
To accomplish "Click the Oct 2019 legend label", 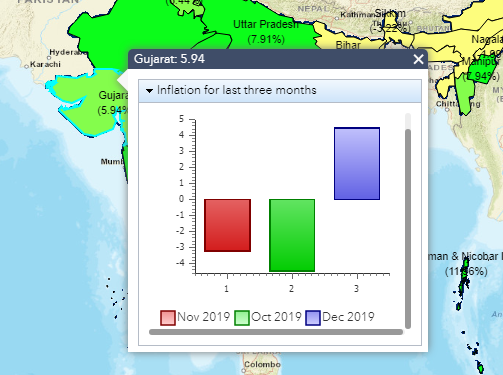I will pyautogui.click(x=276, y=317).
